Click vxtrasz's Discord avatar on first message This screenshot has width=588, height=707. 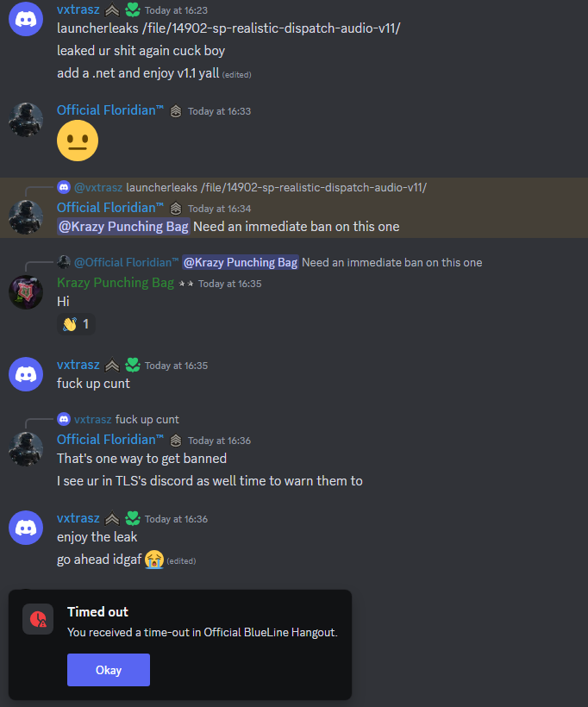26,19
